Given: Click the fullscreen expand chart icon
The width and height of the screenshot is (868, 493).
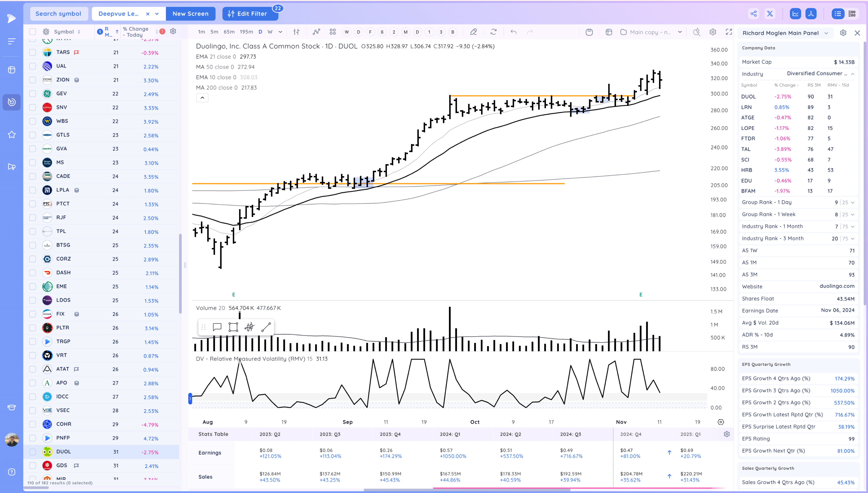Looking at the screenshot, I should [729, 32].
